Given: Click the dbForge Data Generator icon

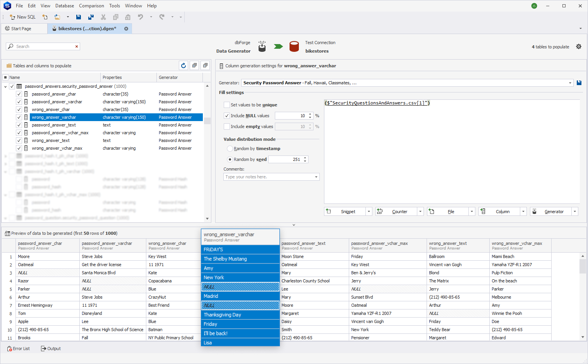Looking at the screenshot, I should pyautogui.click(x=262, y=46).
